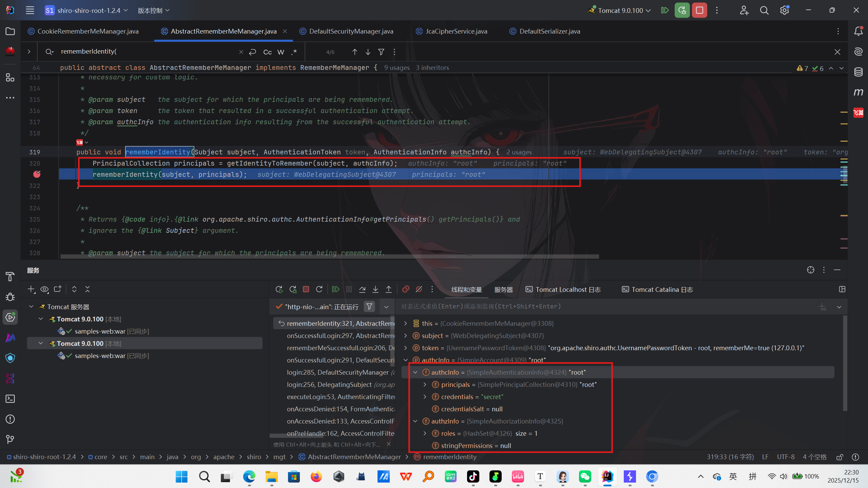
Task: Click 'apache' in breadcrumb path
Action: click(224, 457)
